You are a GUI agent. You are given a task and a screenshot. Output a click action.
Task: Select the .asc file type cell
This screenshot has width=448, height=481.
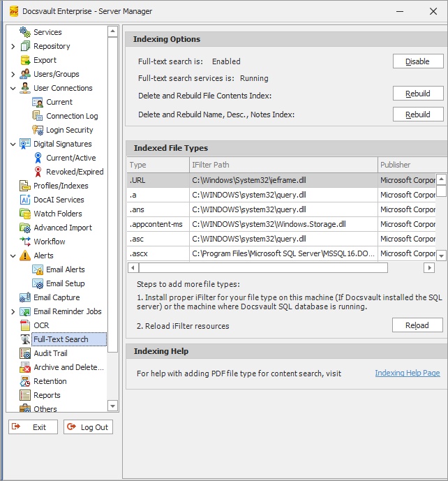[x=158, y=239]
